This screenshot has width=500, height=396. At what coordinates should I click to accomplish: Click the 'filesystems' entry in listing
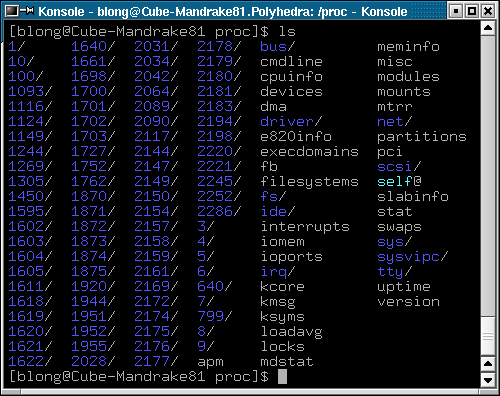pos(309,181)
